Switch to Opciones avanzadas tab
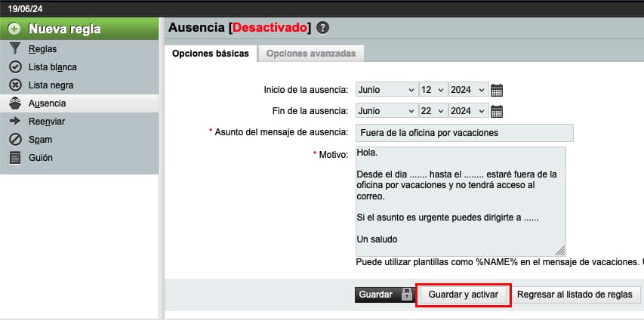644x321 pixels. tap(311, 54)
